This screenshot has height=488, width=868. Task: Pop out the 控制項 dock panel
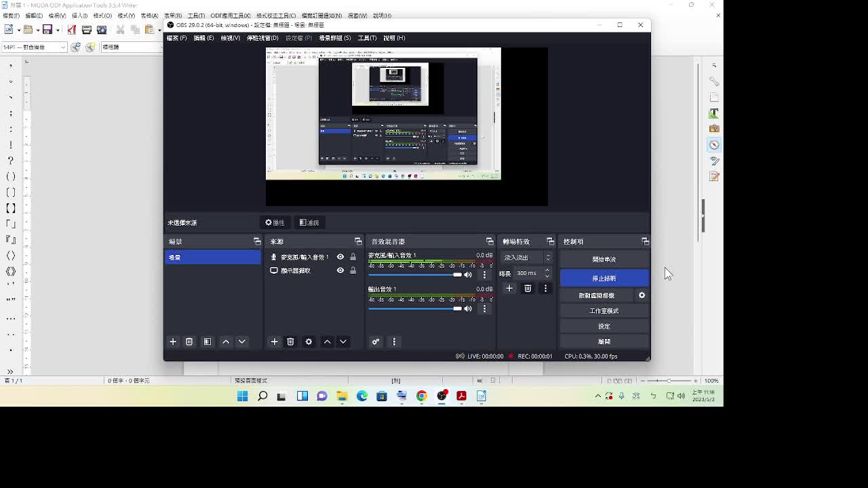pyautogui.click(x=645, y=241)
